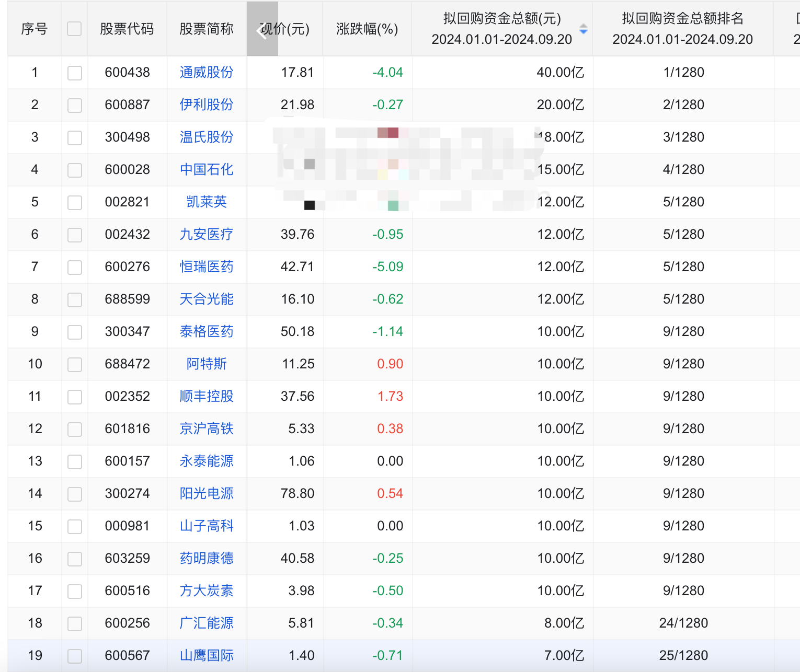Open 恒瑞医药 stock page
This screenshot has height=672, width=800.
pos(207,267)
